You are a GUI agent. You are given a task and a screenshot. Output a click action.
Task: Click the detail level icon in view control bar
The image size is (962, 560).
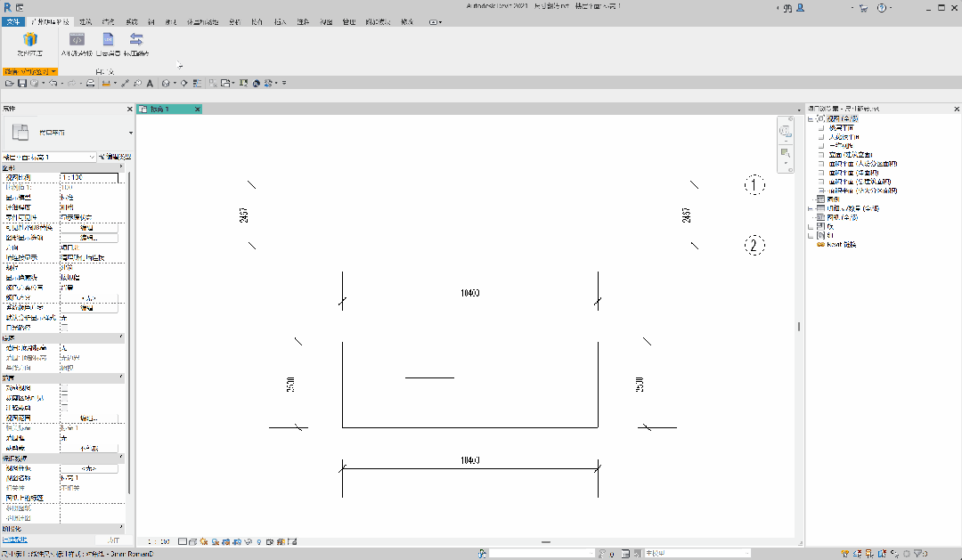[x=183, y=541]
